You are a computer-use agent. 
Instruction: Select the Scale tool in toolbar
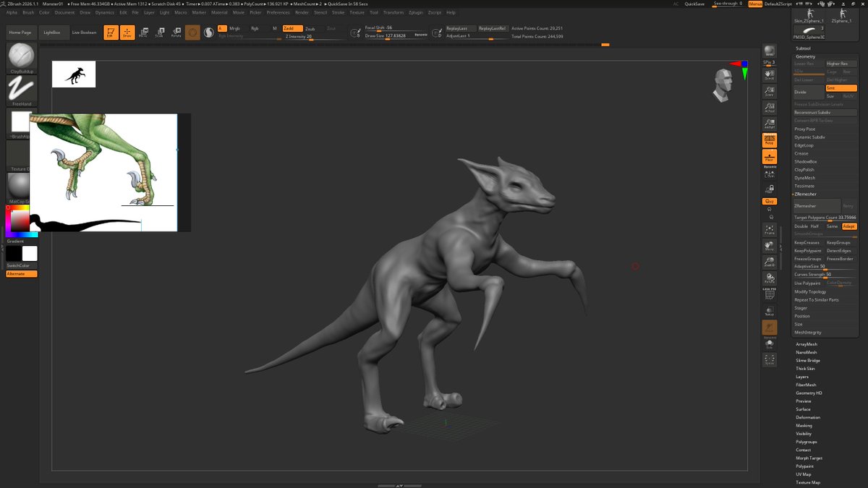click(159, 33)
